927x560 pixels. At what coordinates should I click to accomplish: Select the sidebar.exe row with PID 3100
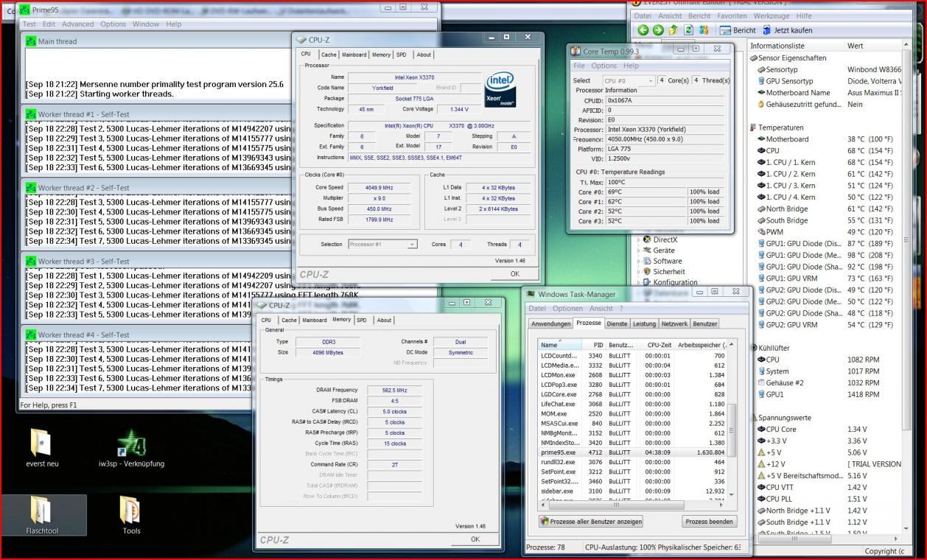pos(632,490)
